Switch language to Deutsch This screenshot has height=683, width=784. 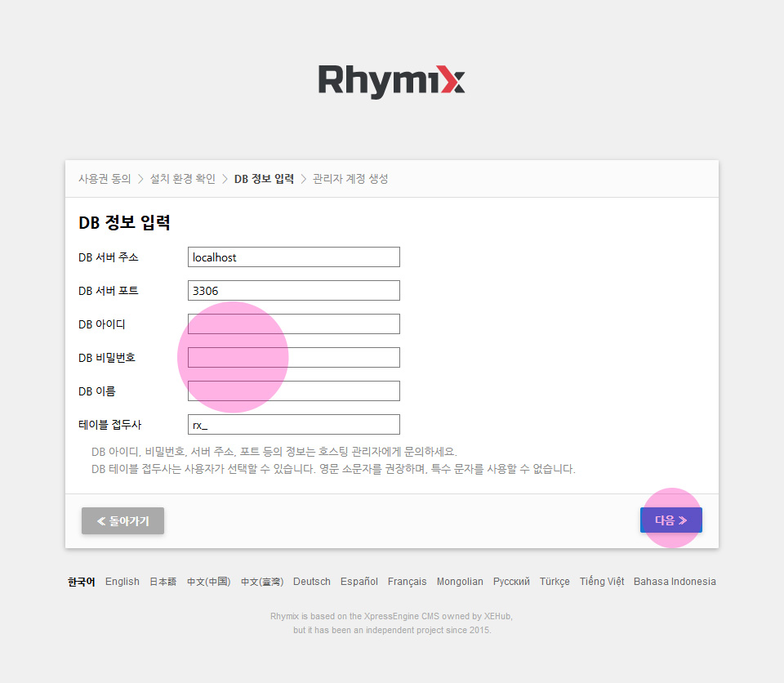pyautogui.click(x=311, y=582)
